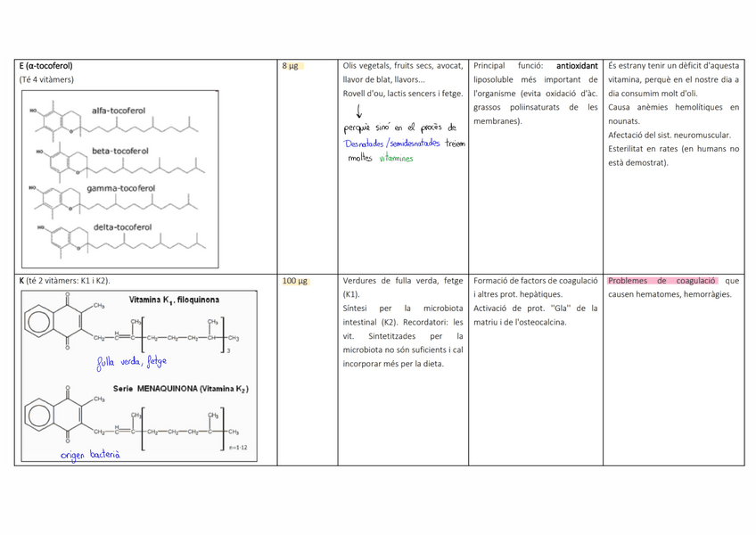
Task: Click the handwritten downward arrow
Action: click(x=358, y=111)
